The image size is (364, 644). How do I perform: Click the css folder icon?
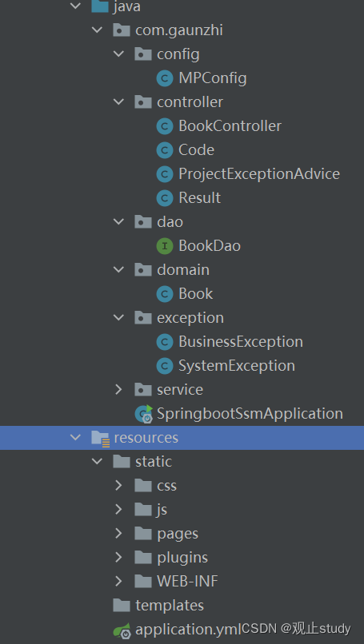coord(143,486)
